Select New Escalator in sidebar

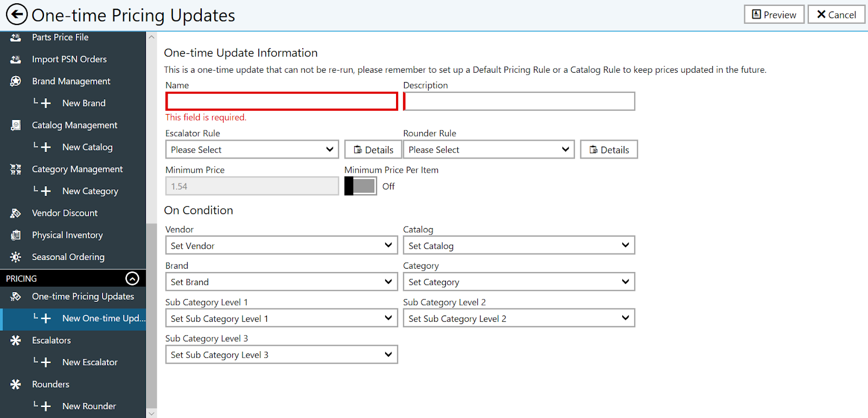90,362
